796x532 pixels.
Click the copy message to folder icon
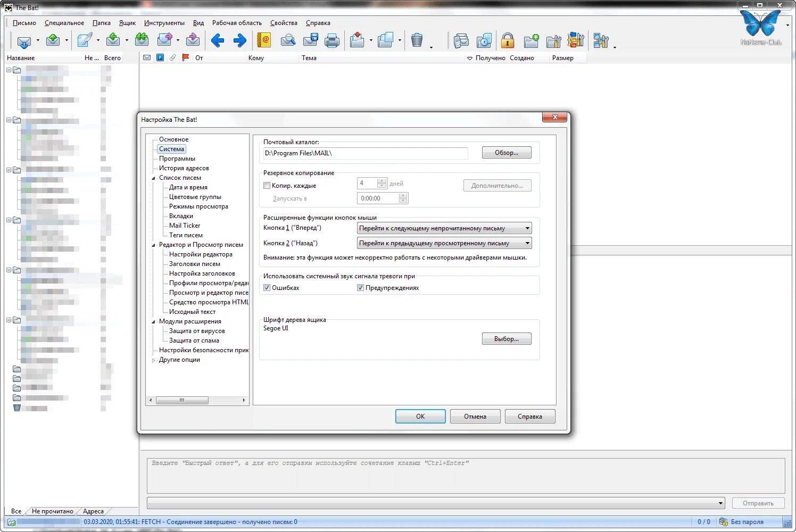coord(385,40)
